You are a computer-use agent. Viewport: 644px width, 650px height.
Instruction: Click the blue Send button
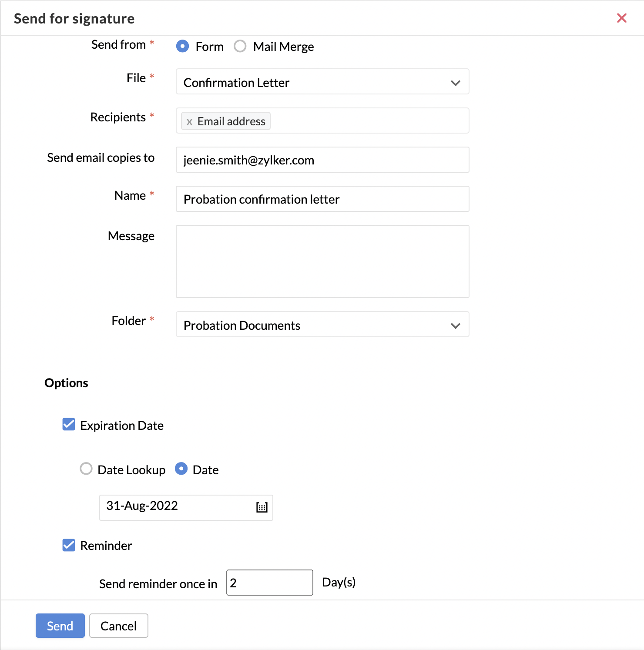[60, 626]
